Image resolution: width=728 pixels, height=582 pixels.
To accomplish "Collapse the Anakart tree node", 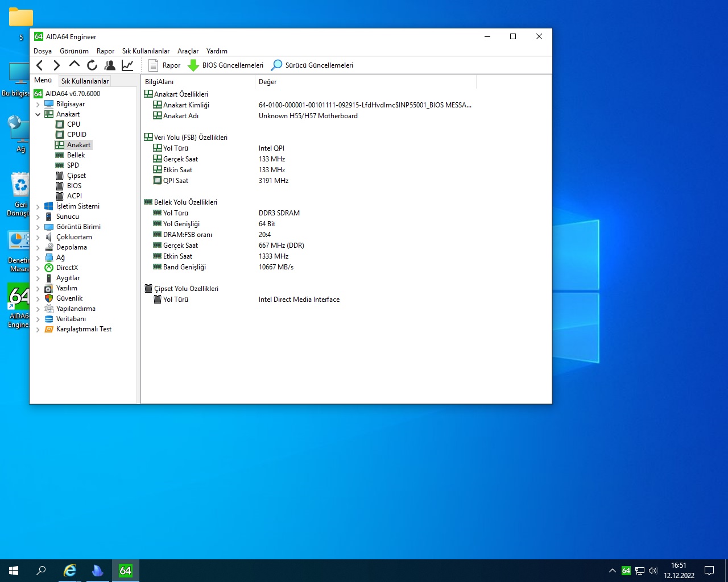I will coord(38,115).
